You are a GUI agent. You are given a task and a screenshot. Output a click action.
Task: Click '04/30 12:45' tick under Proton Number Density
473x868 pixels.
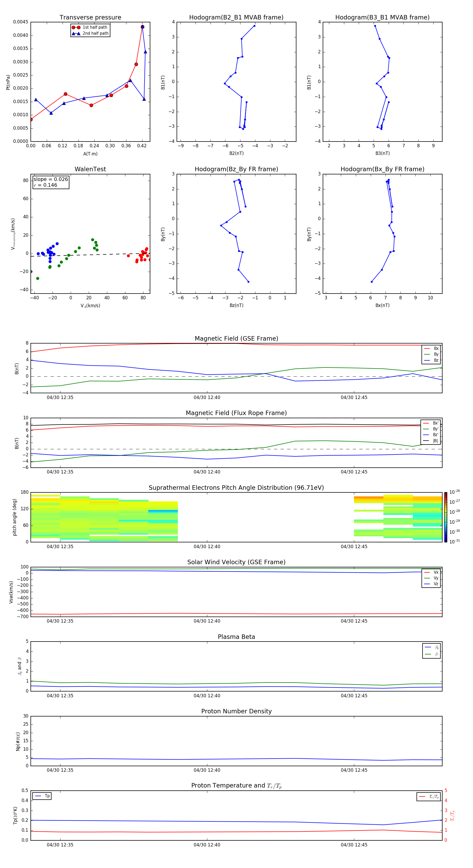tap(354, 770)
